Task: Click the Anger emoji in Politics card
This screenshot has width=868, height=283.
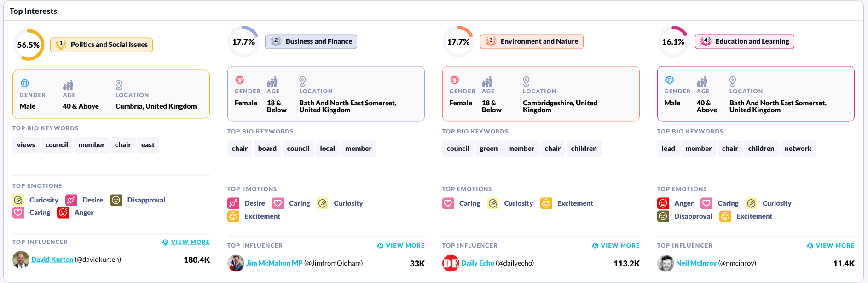Action: pos(63,213)
